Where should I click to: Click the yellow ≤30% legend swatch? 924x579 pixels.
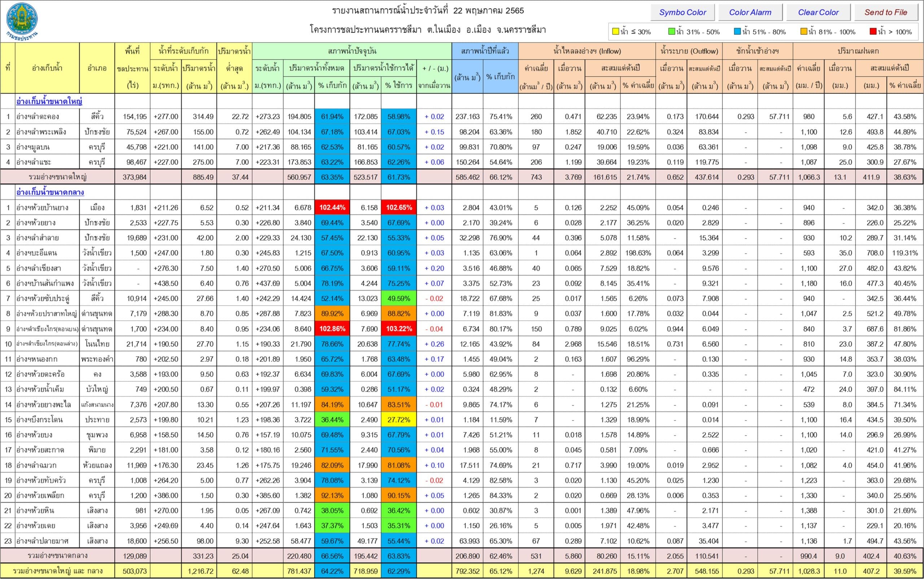tap(615, 32)
